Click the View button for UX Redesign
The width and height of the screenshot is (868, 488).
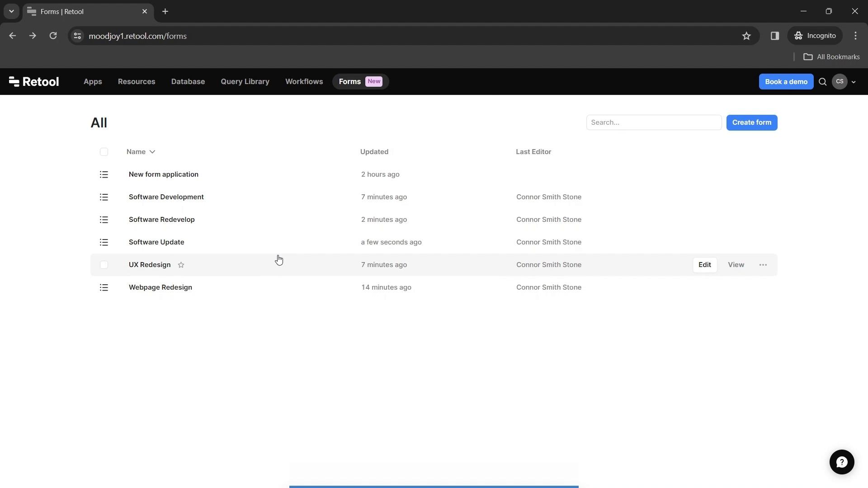(x=736, y=264)
